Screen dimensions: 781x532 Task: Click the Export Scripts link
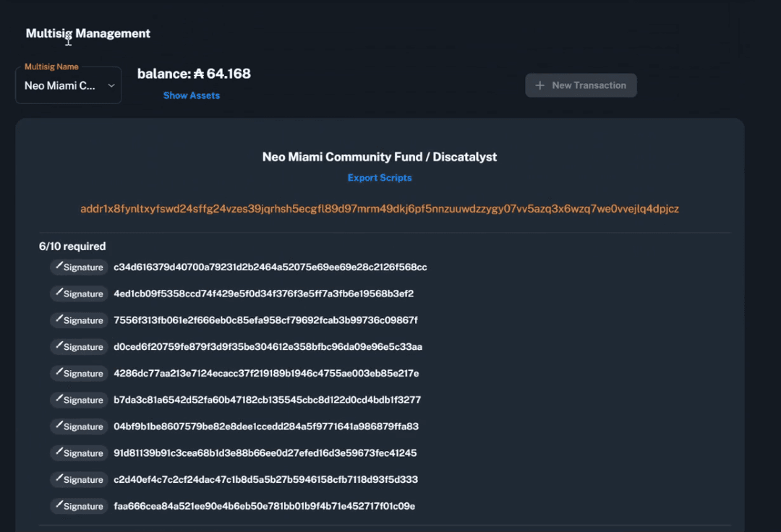coord(380,178)
